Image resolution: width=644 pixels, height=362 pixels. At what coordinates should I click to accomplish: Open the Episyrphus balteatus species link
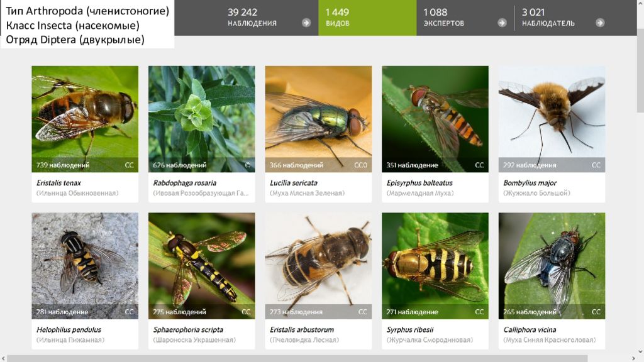(x=419, y=183)
